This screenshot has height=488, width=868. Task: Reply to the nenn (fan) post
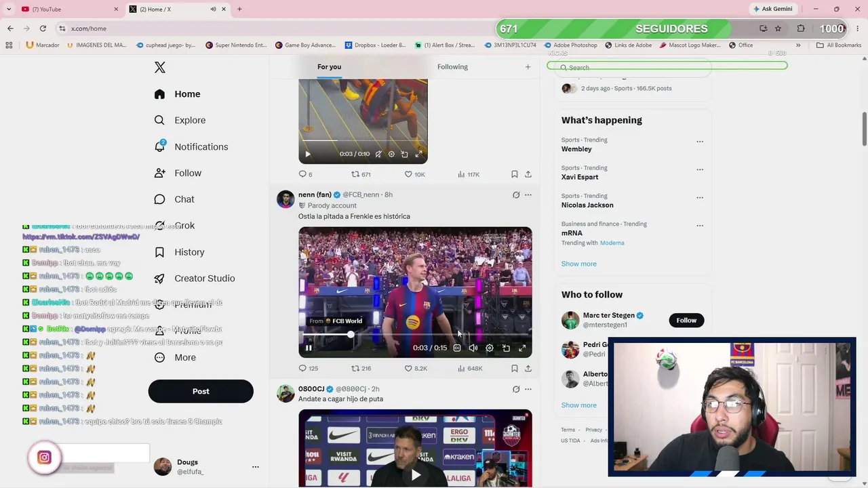309,369
